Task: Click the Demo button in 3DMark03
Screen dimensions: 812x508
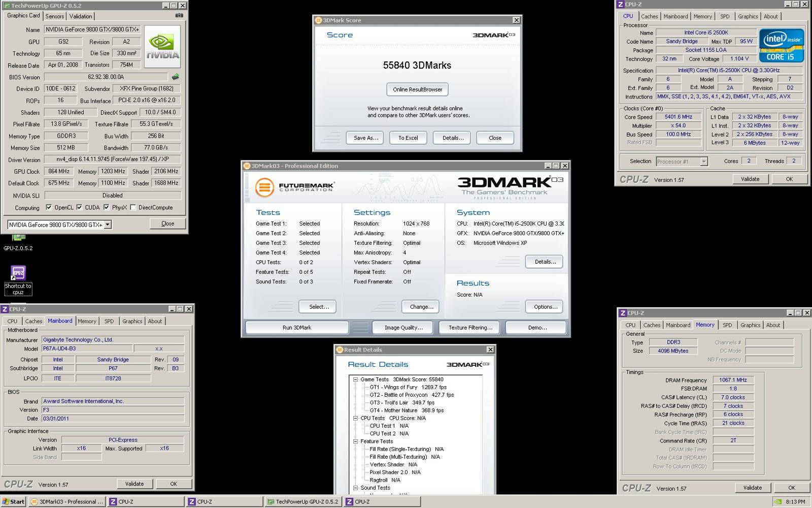Action: point(537,328)
